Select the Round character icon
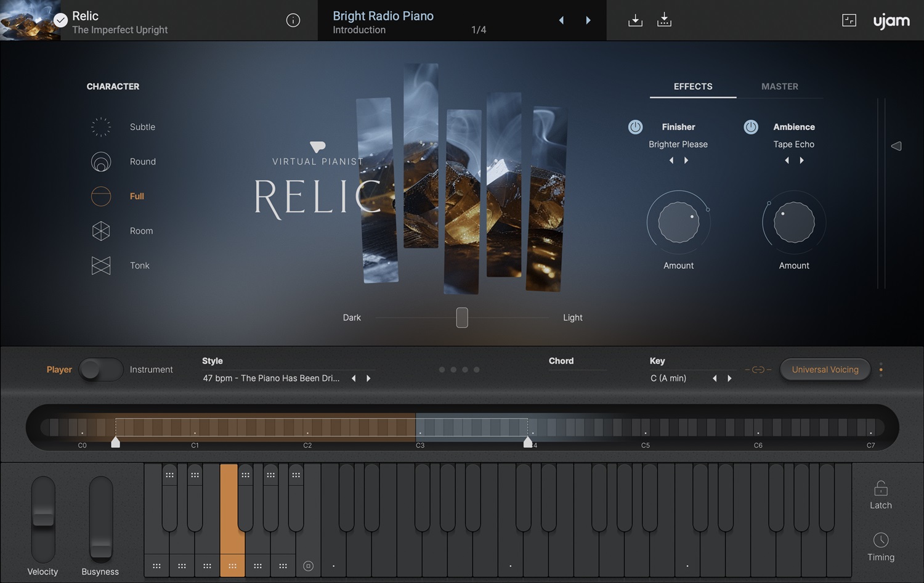Screen dimensions: 924x583 click(x=101, y=161)
